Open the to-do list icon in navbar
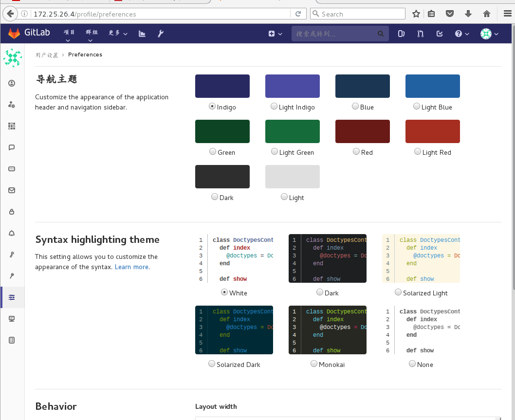 pyautogui.click(x=440, y=34)
